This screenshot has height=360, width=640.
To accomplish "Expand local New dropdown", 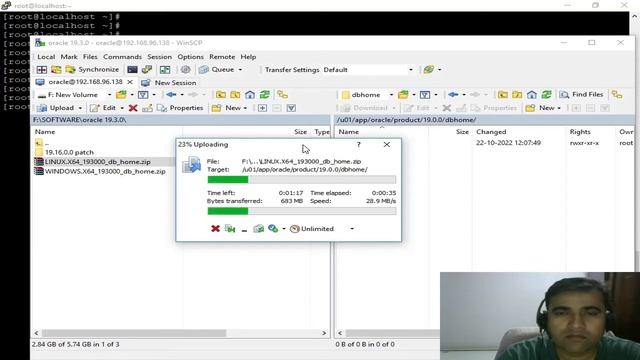I will pyautogui.click(x=245, y=108).
